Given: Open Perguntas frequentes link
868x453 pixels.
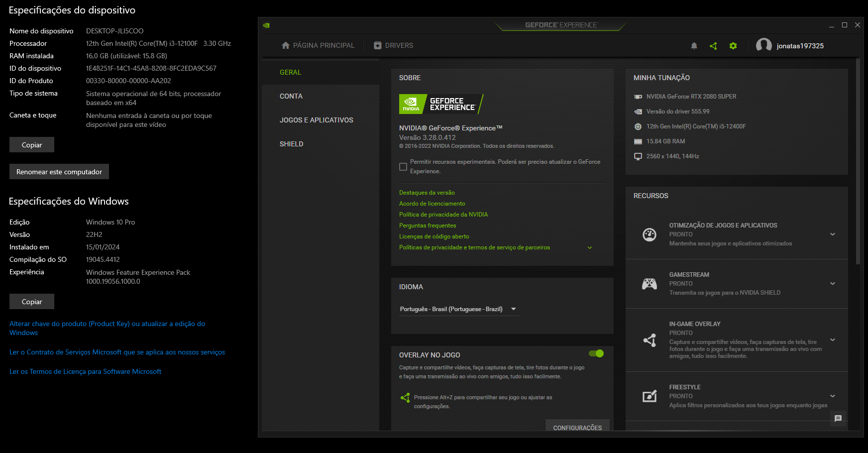Looking at the screenshot, I should point(428,226).
